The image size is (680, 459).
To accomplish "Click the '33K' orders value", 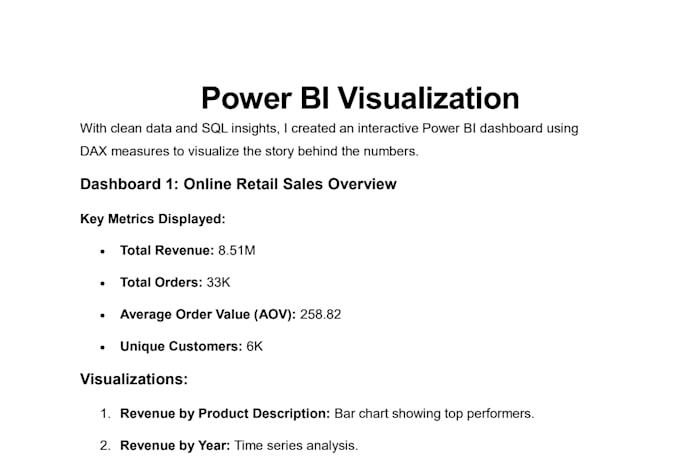I will point(218,282).
